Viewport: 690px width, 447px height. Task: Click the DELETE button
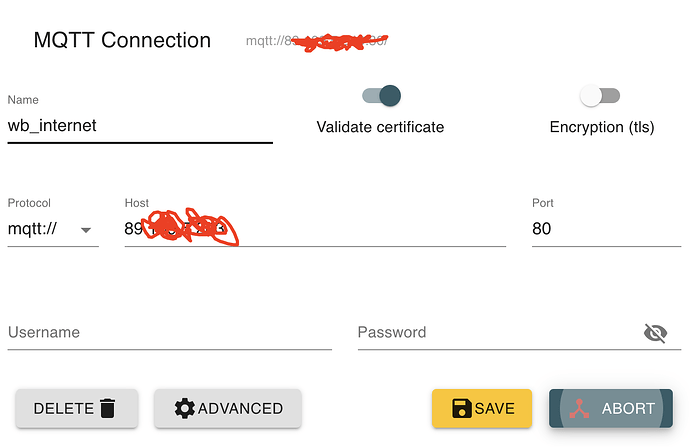tap(77, 408)
